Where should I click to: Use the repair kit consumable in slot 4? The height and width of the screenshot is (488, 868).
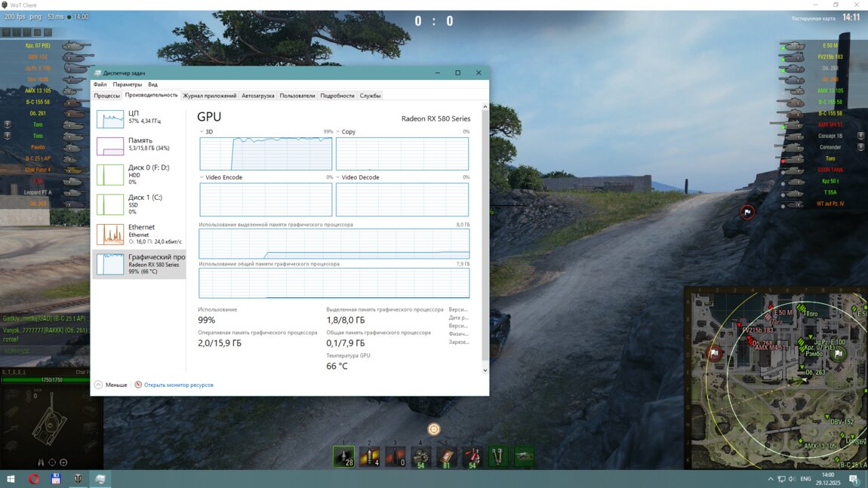pos(420,456)
